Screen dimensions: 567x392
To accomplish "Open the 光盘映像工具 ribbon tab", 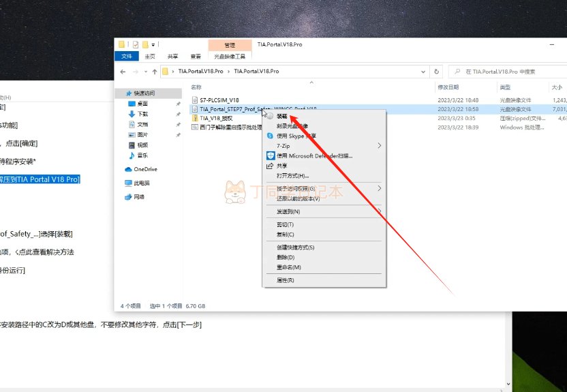I will 230,56.
